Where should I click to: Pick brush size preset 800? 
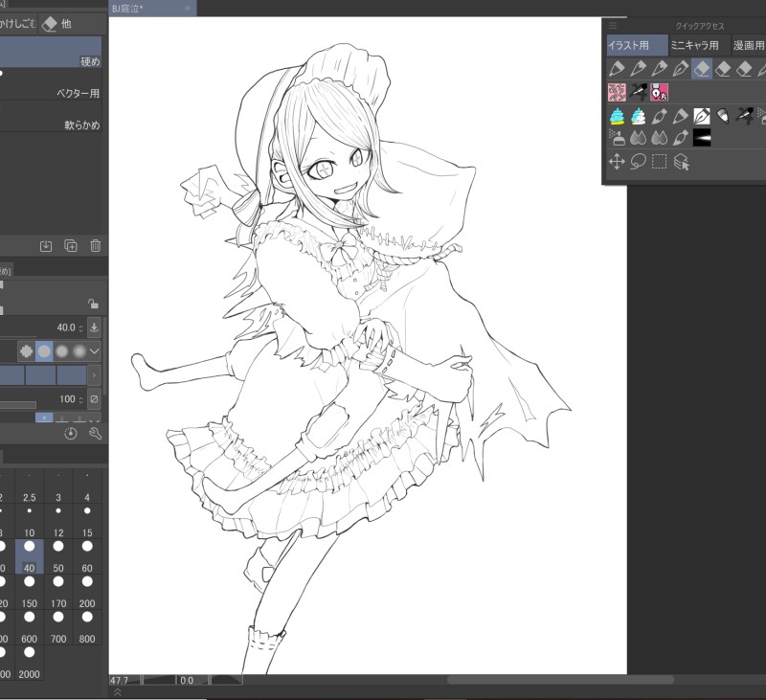[x=87, y=626]
